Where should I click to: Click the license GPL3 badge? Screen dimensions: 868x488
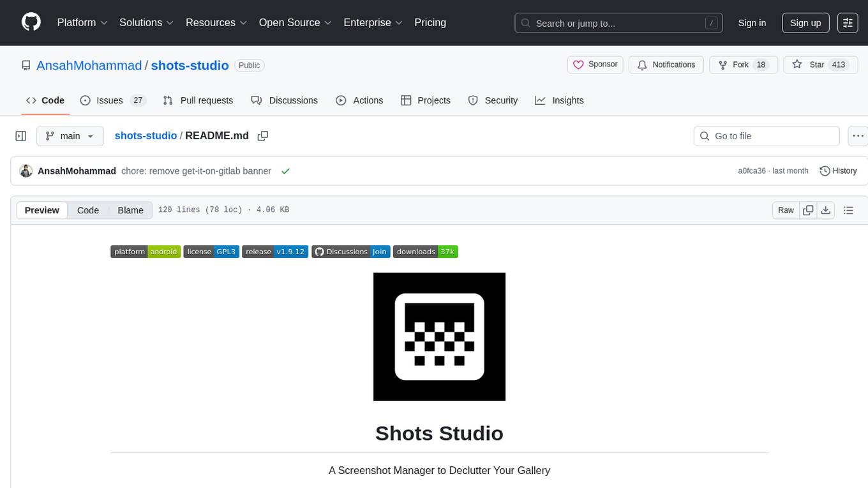point(211,252)
